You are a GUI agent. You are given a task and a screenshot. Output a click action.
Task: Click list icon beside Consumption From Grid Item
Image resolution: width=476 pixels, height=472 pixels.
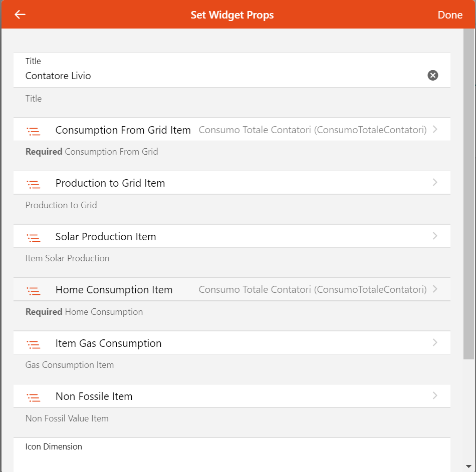(34, 132)
